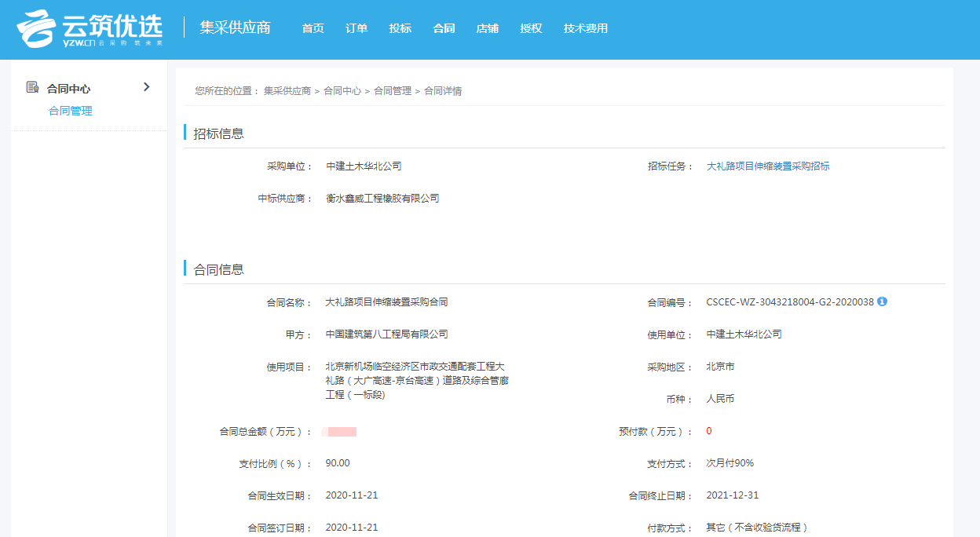Click 集采供应商 in the breadcrumb trail

pos(289,90)
